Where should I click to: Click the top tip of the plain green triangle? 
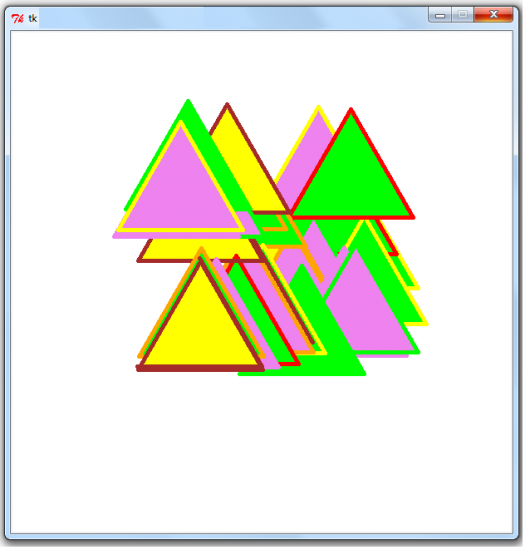pyautogui.click(x=189, y=102)
